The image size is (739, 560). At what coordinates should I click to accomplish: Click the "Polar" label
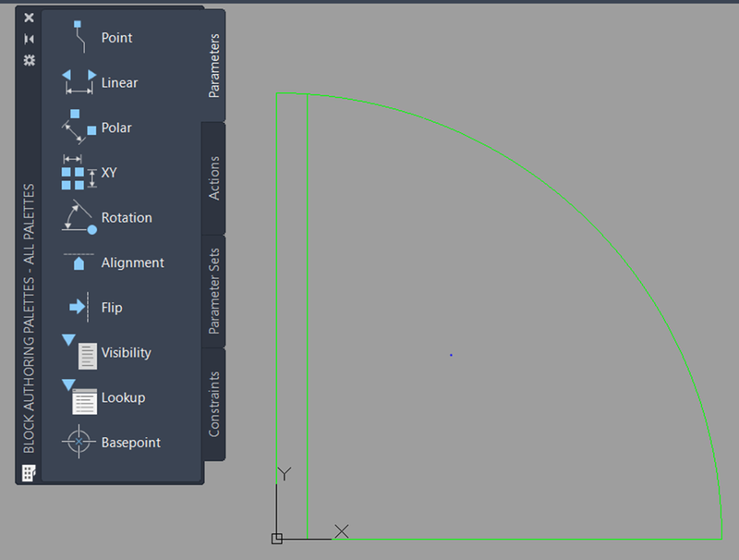[x=116, y=128]
